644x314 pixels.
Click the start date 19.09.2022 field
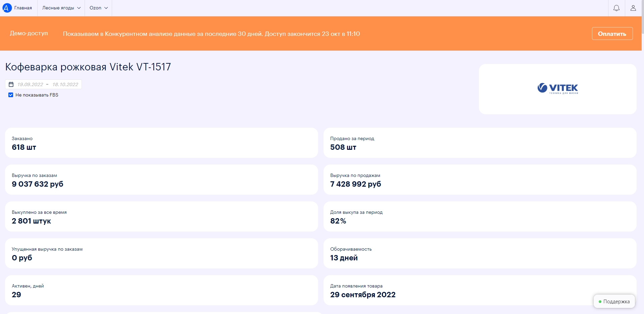pyautogui.click(x=30, y=84)
